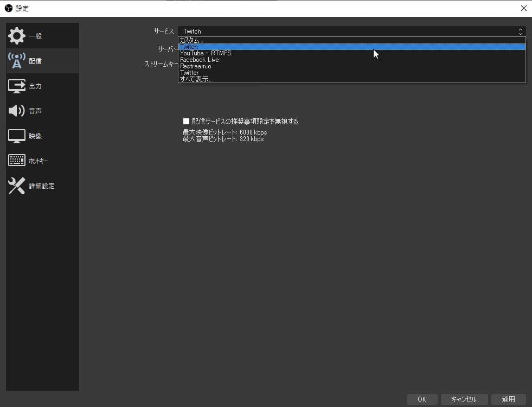
Task: Select Restream.io from the service list
Action: [x=196, y=66]
